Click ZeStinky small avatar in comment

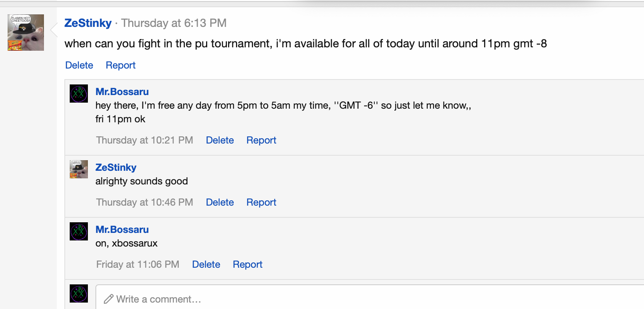79,169
